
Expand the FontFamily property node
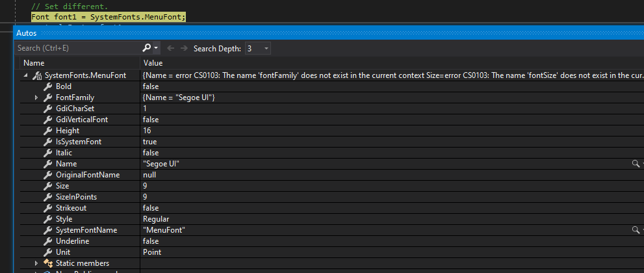coord(36,97)
